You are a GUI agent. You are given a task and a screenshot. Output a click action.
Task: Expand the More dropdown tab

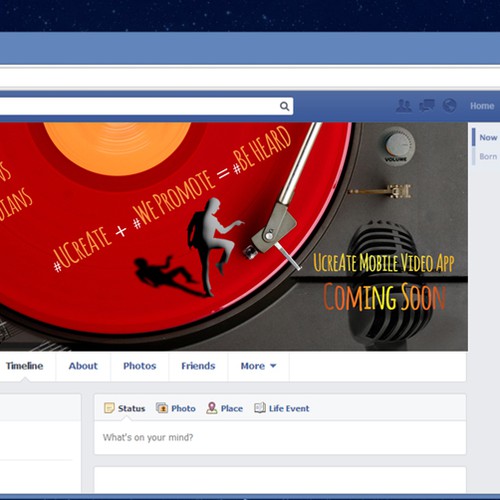point(258,366)
